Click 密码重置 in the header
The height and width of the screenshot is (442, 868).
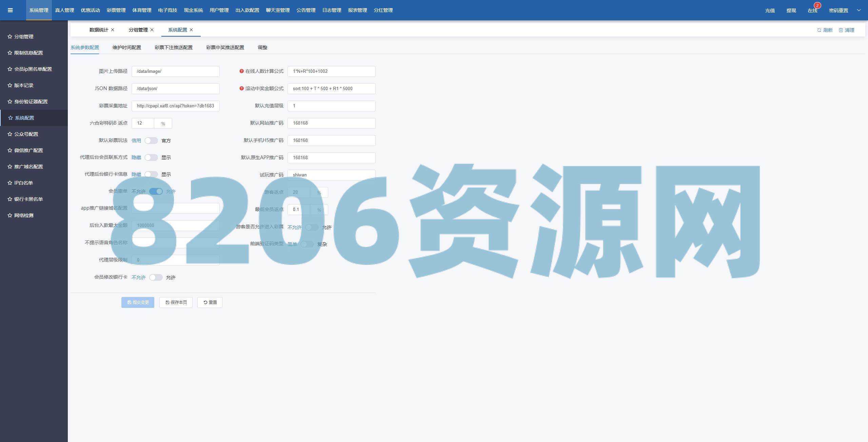coord(839,10)
